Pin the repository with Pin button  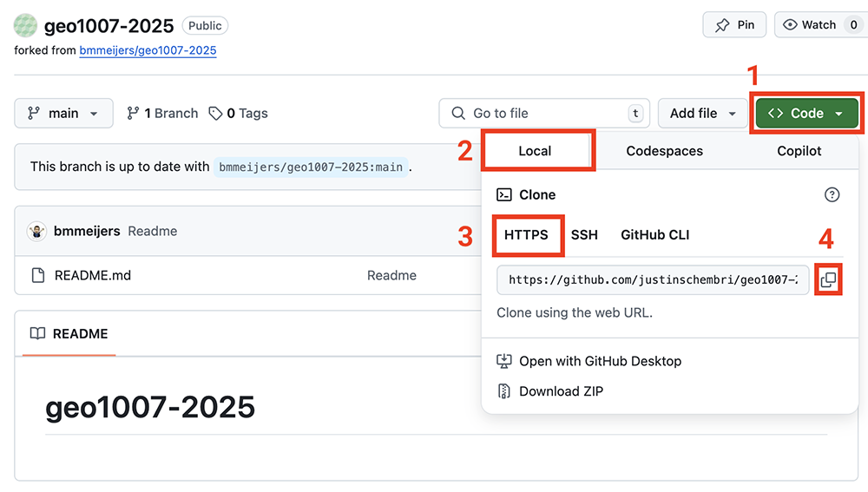coord(734,25)
